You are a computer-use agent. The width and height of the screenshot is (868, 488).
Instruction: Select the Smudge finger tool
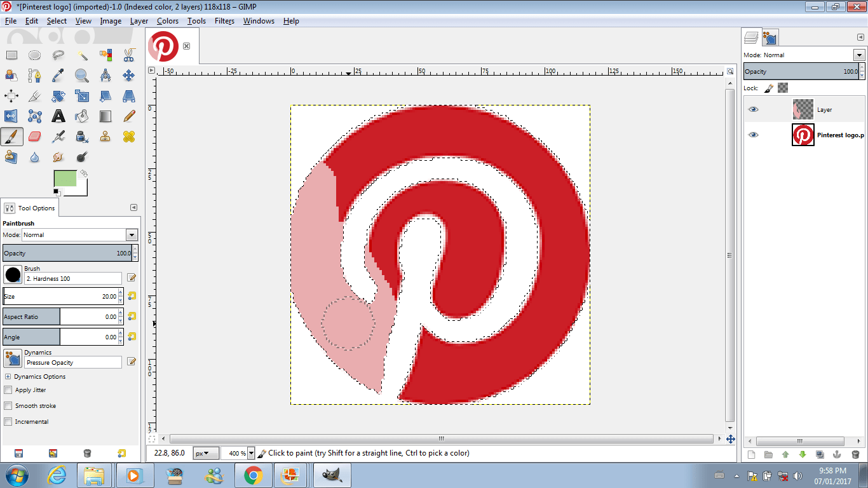[x=58, y=157]
